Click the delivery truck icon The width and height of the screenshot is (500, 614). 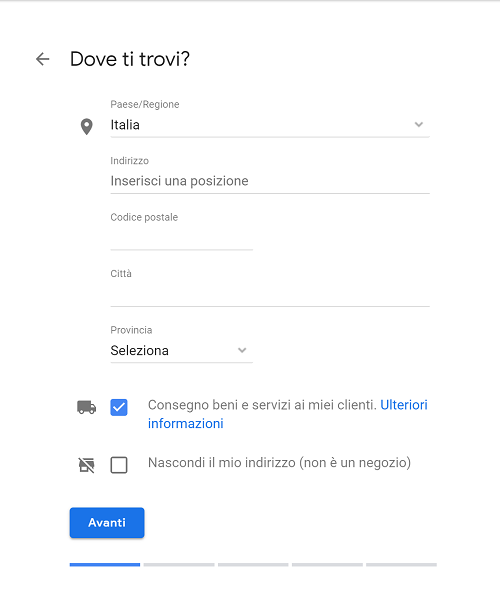[87, 407]
